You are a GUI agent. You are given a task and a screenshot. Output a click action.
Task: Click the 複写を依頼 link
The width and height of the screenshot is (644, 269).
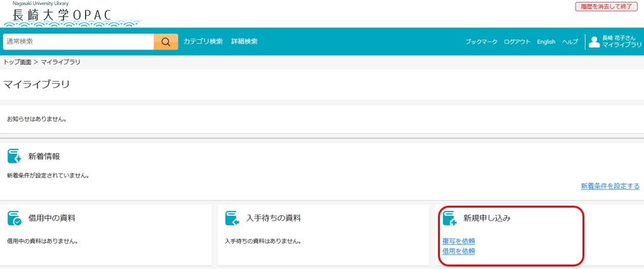458,241
